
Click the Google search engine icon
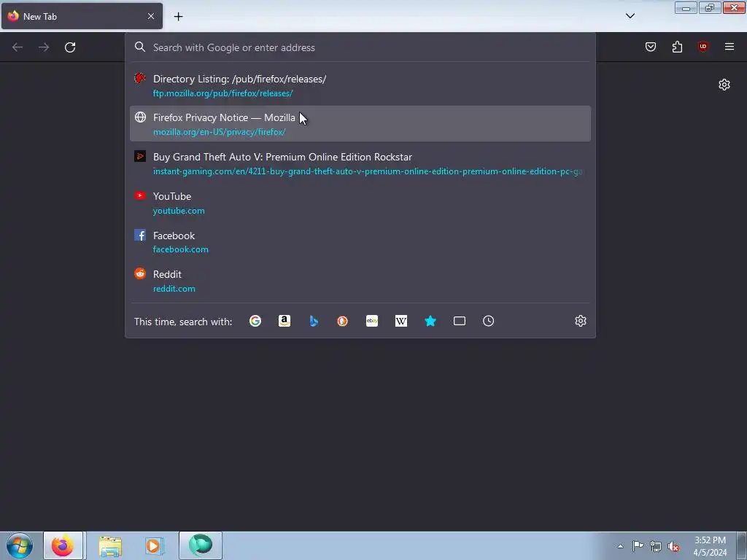click(x=255, y=321)
